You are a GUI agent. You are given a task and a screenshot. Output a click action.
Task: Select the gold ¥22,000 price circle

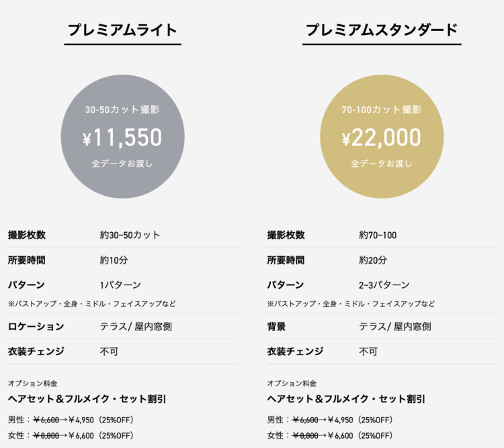pos(382,137)
